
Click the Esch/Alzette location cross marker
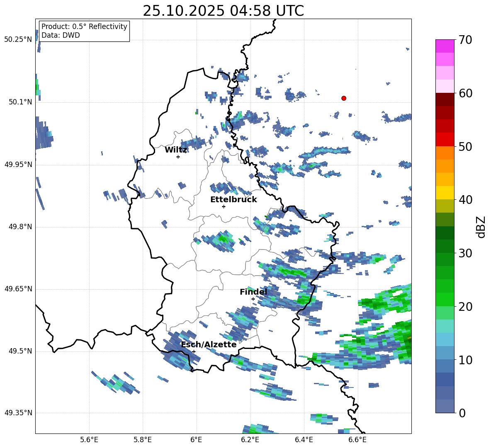pos(194,351)
